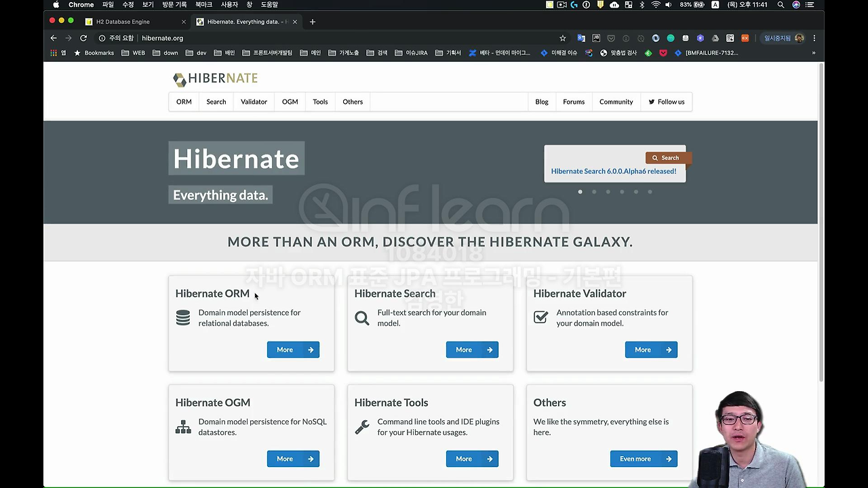Open the Blog link in the header
The height and width of the screenshot is (488, 868).
[542, 102]
